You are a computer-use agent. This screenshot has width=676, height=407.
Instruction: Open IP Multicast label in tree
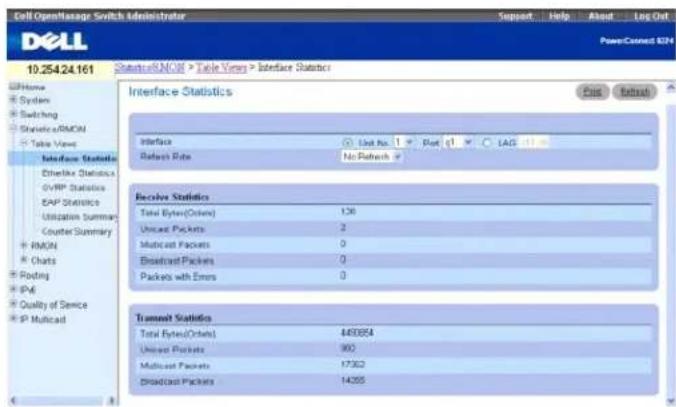pyautogui.click(x=43, y=319)
